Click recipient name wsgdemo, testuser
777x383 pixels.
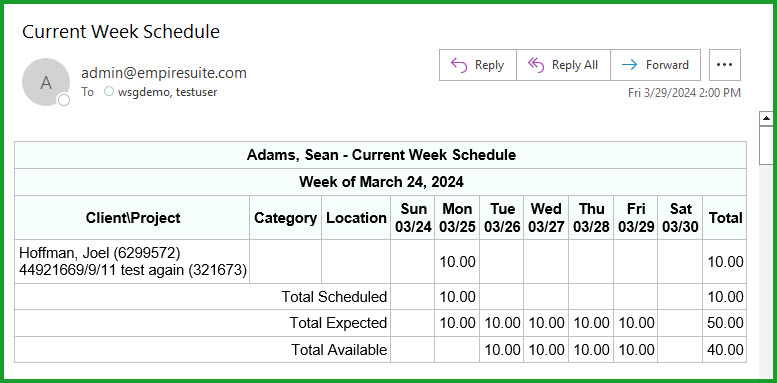[167, 92]
